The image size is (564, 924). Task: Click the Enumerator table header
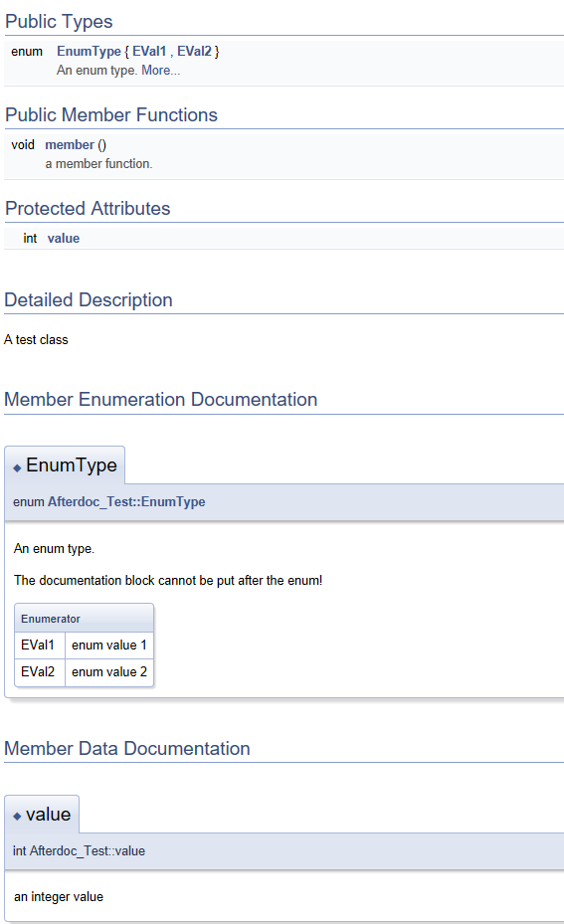(x=85, y=619)
